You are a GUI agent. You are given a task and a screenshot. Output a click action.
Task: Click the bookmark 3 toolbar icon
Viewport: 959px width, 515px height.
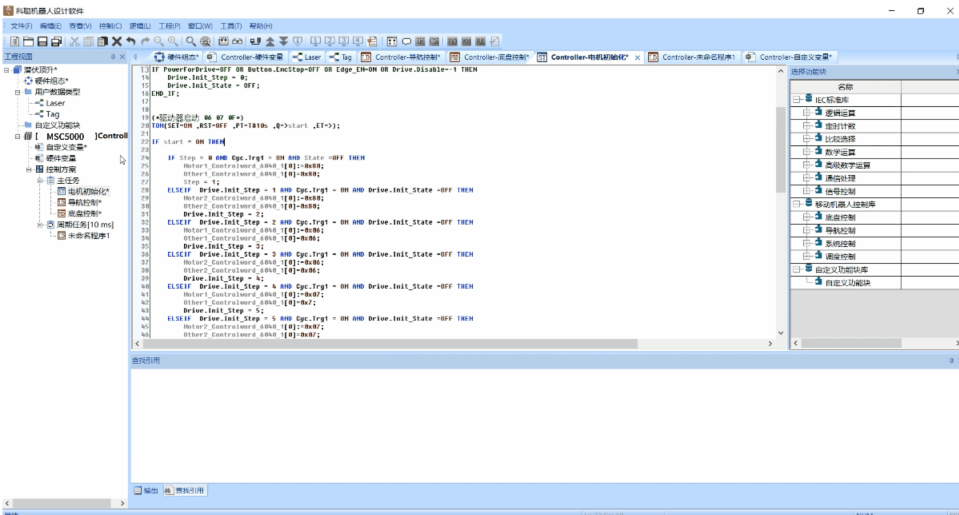click(344, 42)
